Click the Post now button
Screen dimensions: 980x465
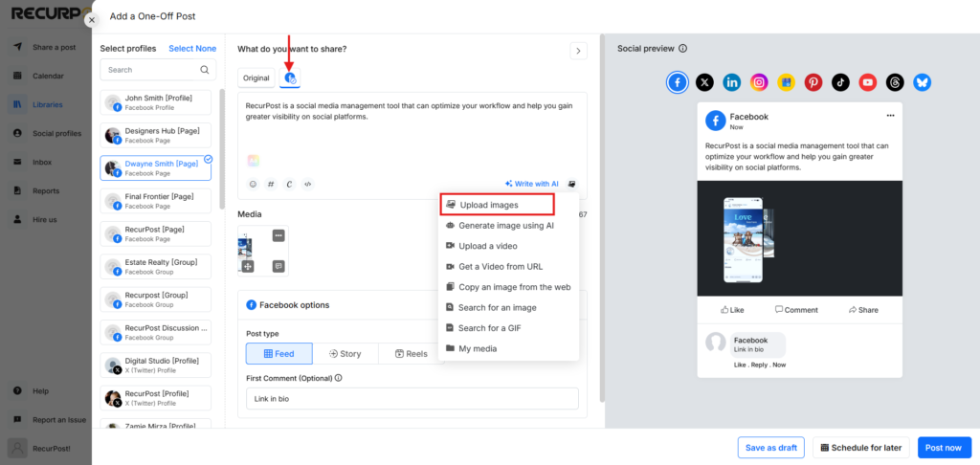point(945,448)
